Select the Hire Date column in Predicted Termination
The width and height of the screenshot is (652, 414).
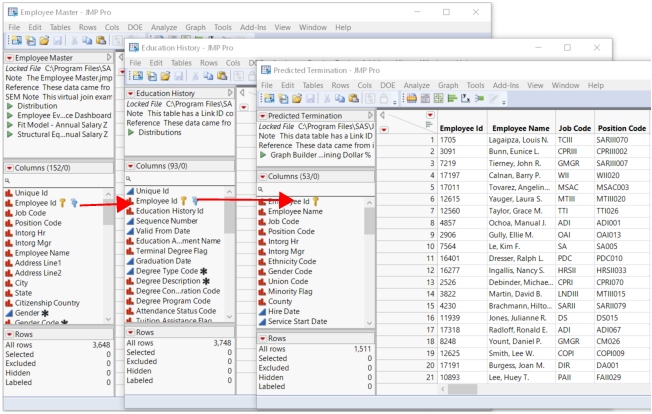pyautogui.click(x=284, y=310)
